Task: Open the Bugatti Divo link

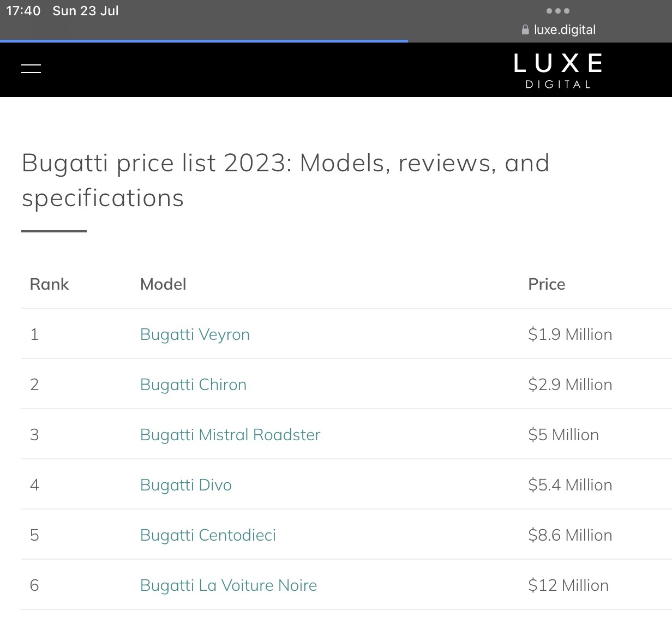Action: 186,485
